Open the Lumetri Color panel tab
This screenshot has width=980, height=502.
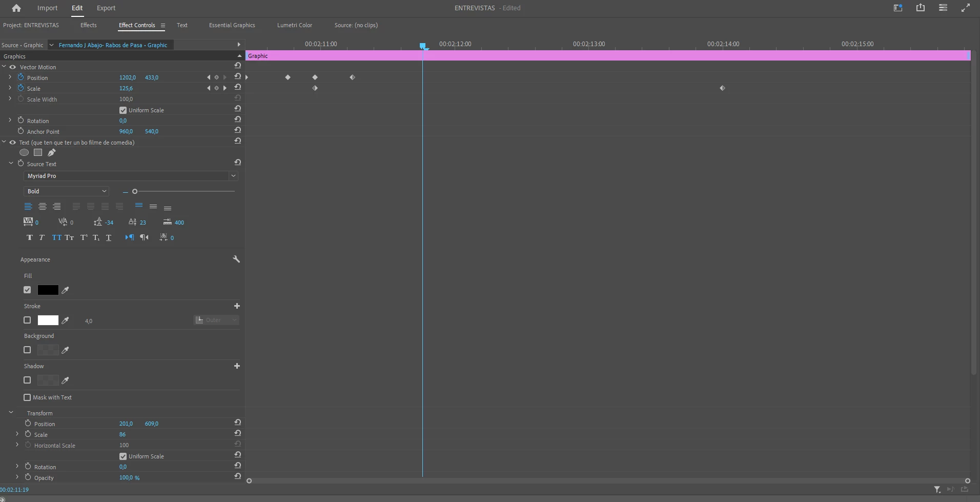(295, 25)
